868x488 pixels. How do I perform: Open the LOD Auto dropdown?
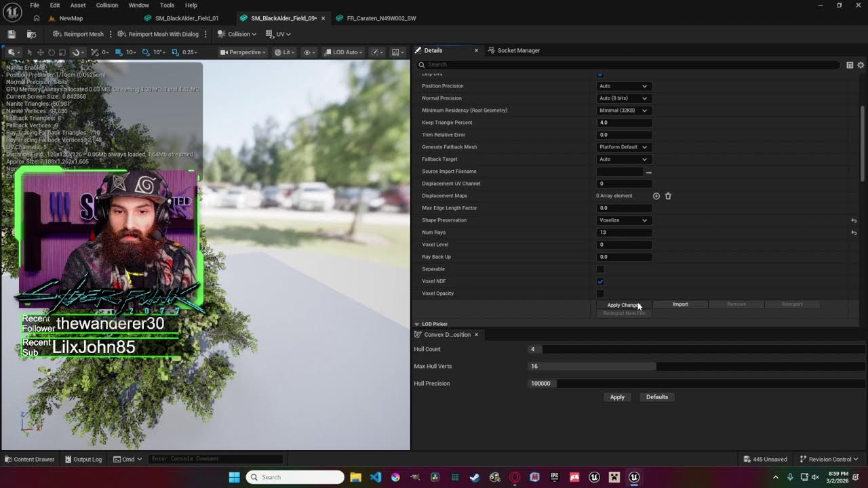tap(343, 52)
